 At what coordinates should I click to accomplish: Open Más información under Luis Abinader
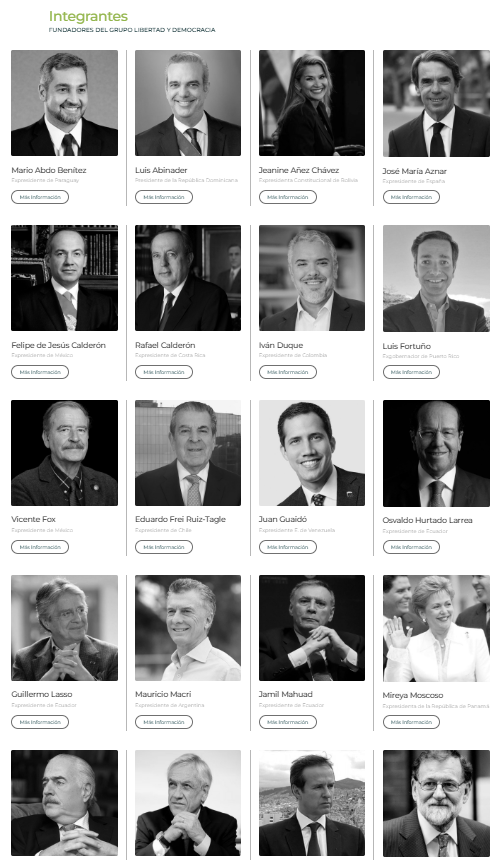[164, 197]
